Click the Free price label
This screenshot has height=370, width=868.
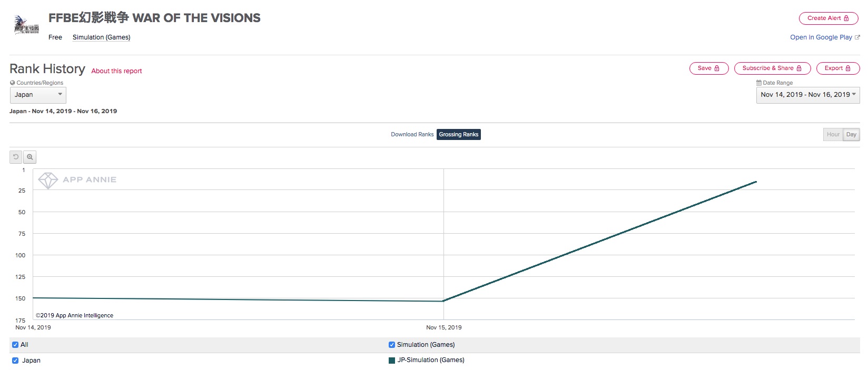55,37
